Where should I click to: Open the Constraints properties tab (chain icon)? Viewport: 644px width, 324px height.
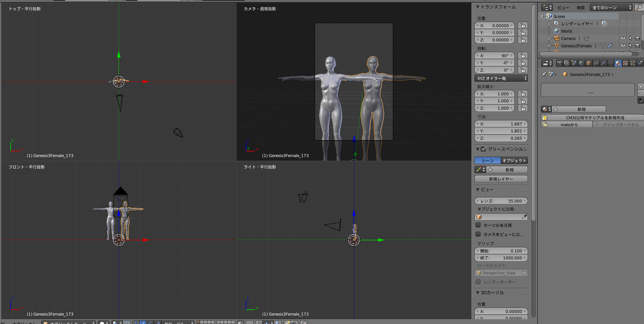(x=596, y=63)
